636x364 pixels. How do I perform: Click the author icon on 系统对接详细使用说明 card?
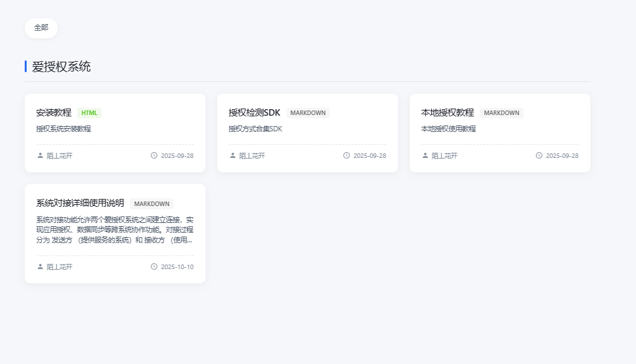40,266
